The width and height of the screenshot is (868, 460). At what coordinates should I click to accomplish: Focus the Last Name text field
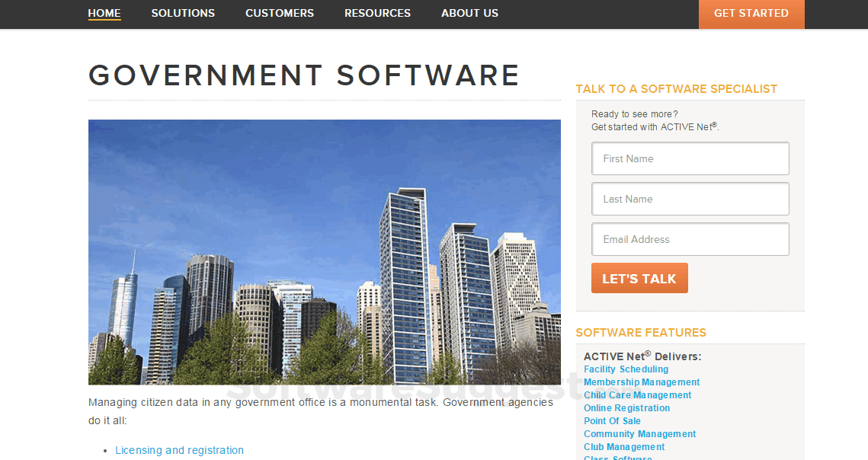point(690,199)
